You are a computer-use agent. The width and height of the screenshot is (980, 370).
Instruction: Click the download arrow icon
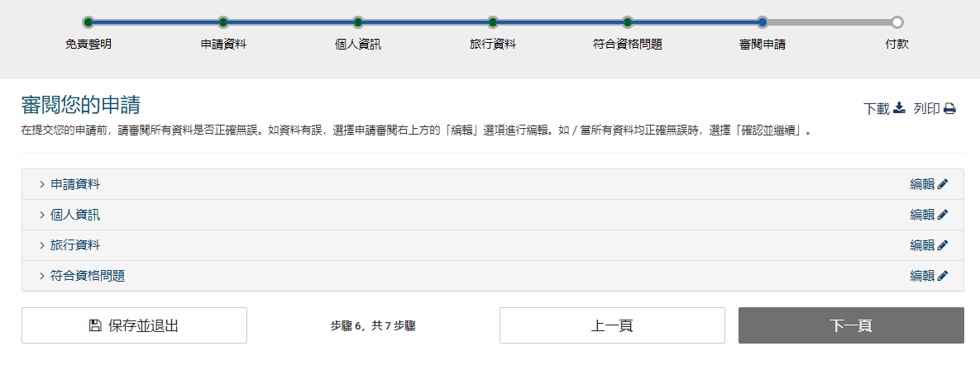900,108
